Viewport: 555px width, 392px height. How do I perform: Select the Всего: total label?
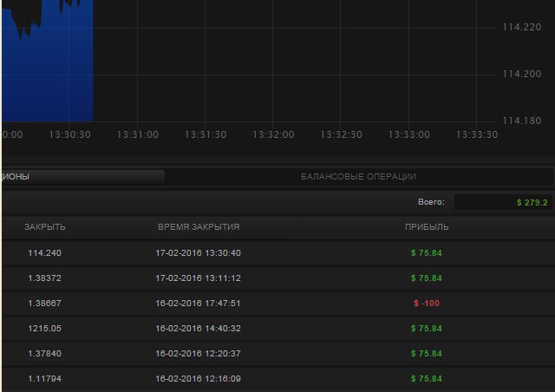coord(430,202)
